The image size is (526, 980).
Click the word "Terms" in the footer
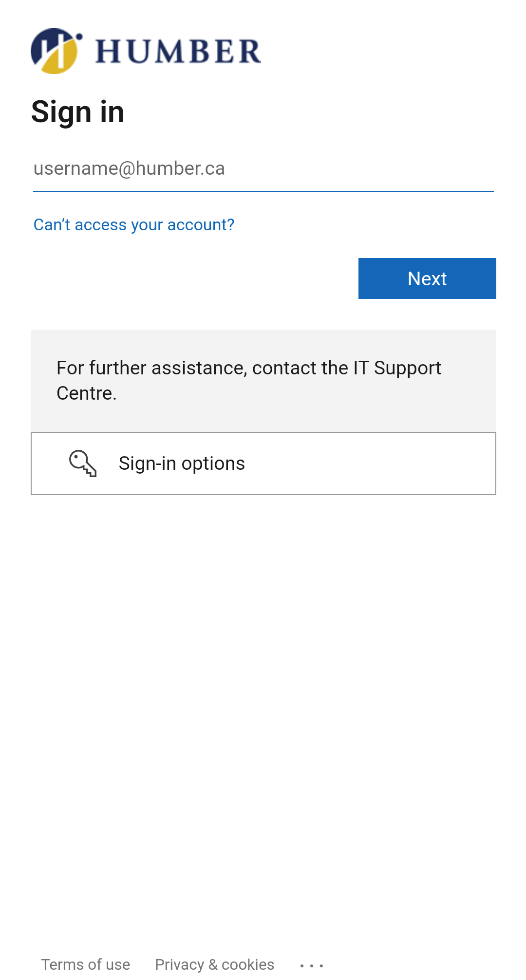[62, 964]
